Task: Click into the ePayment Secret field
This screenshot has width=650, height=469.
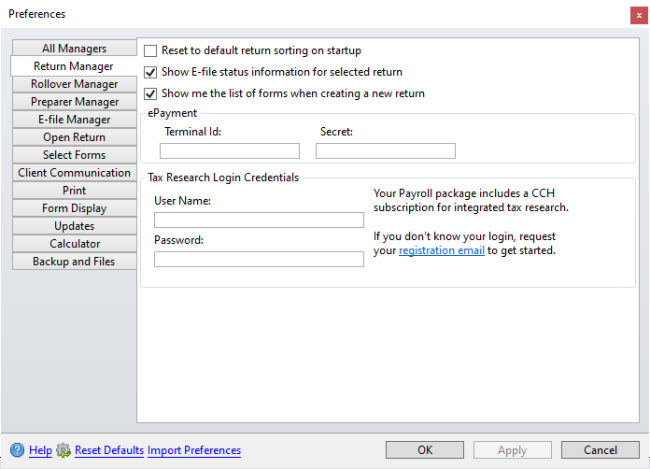Action: pos(386,151)
